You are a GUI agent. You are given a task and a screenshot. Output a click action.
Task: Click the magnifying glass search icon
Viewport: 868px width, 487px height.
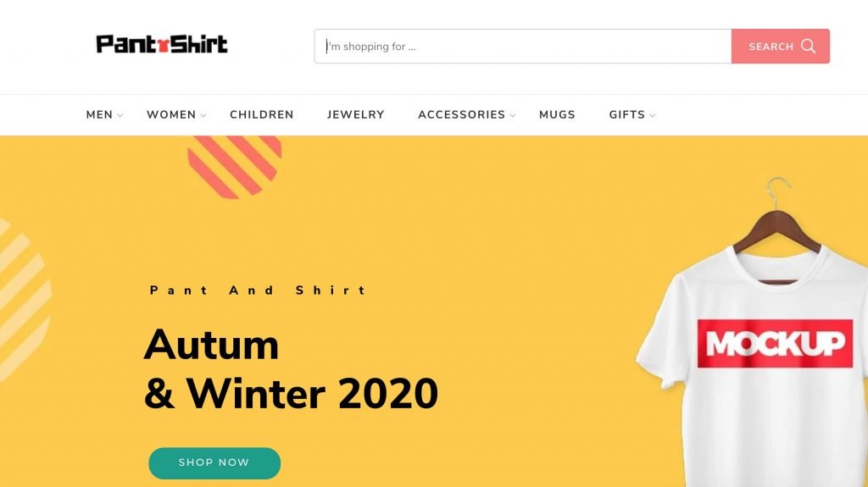tap(808, 46)
